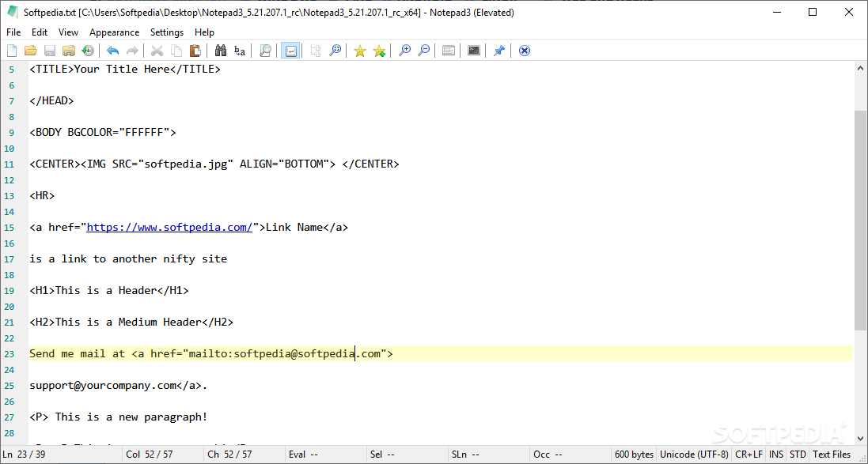Screen dimensions: 868x464
Task: Click the Copy pages icon
Action: coord(176,51)
